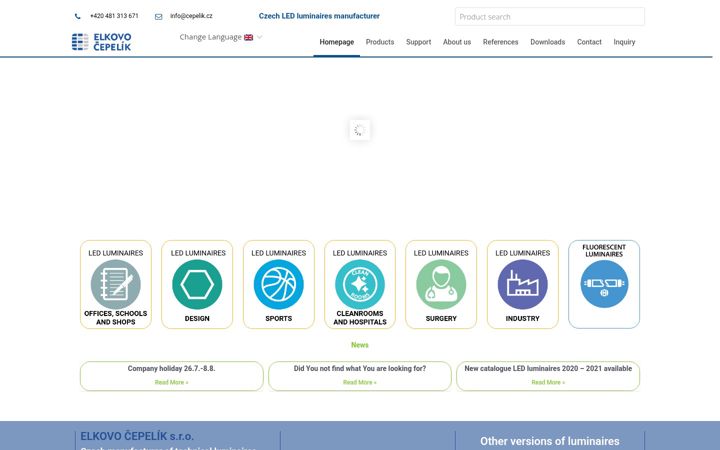Open the Inquiry page
This screenshot has height=450, width=720.
coord(624,42)
